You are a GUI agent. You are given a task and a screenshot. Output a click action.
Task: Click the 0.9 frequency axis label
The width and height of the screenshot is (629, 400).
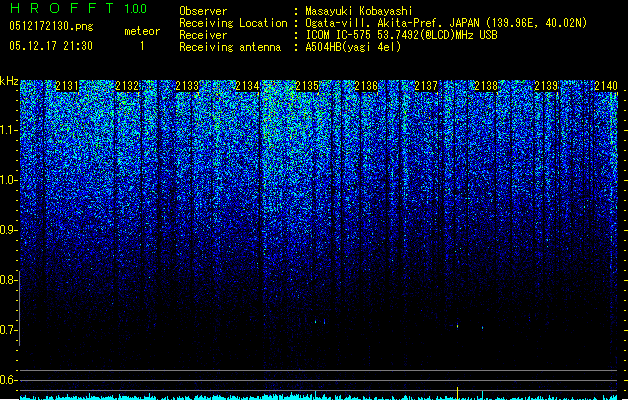(x=8, y=230)
